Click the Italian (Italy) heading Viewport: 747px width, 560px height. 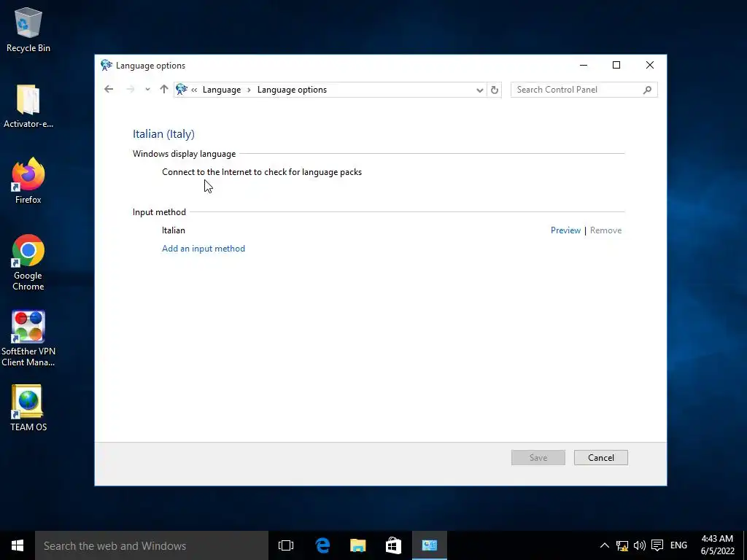(x=163, y=134)
